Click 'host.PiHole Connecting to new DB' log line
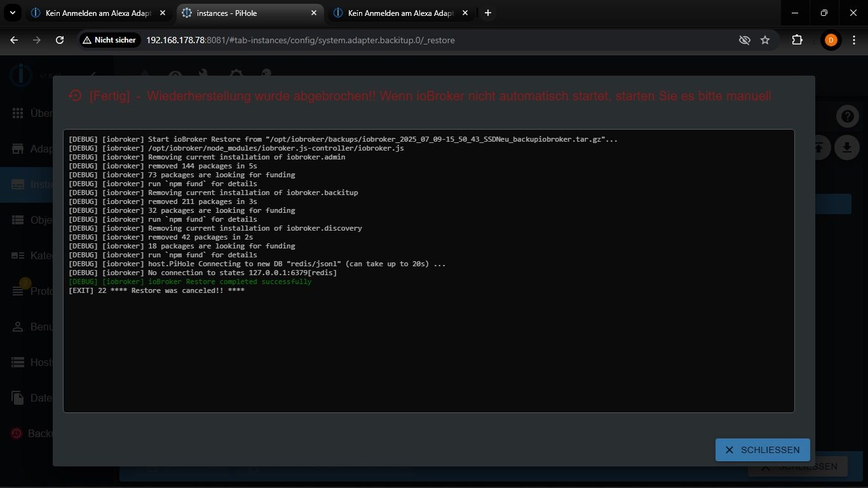The width and height of the screenshot is (868, 488). click(257, 264)
